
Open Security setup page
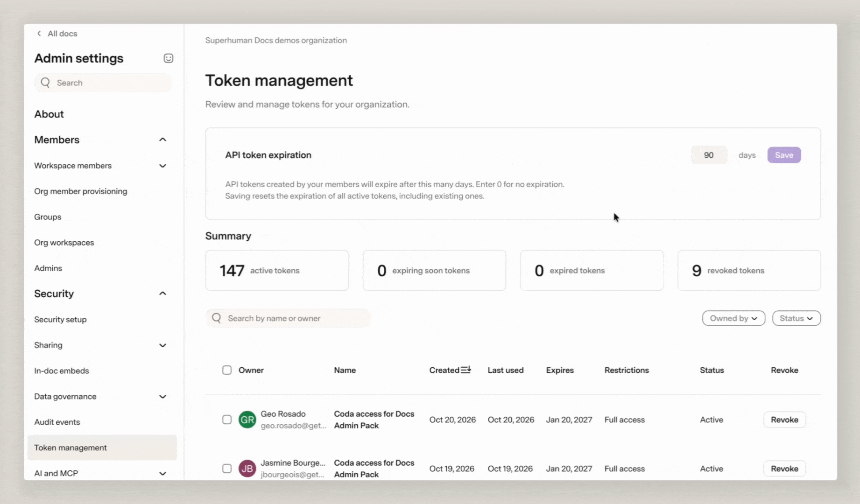click(60, 320)
